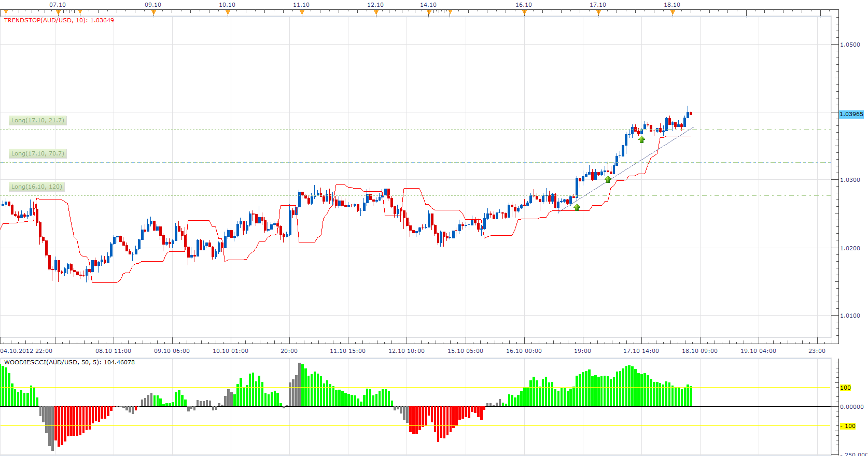Click the TRENDSTOP(AUD/USD, 10) indicator label

pos(59,20)
